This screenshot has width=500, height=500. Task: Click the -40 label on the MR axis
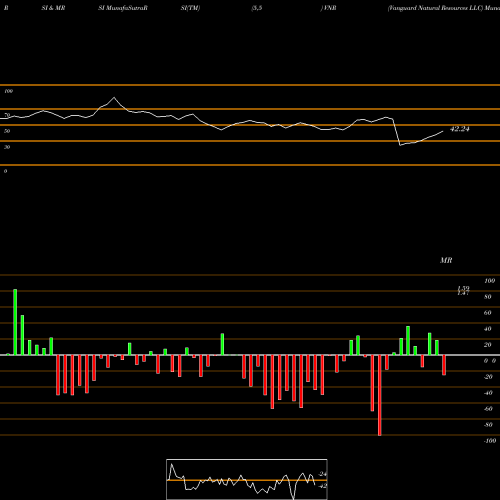click(x=488, y=393)
